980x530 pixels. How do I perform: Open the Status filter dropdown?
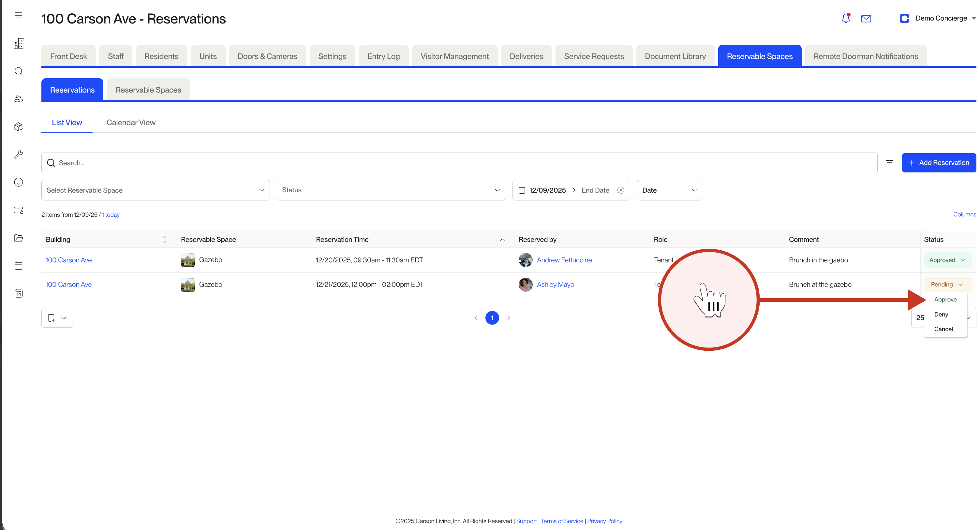coord(390,190)
